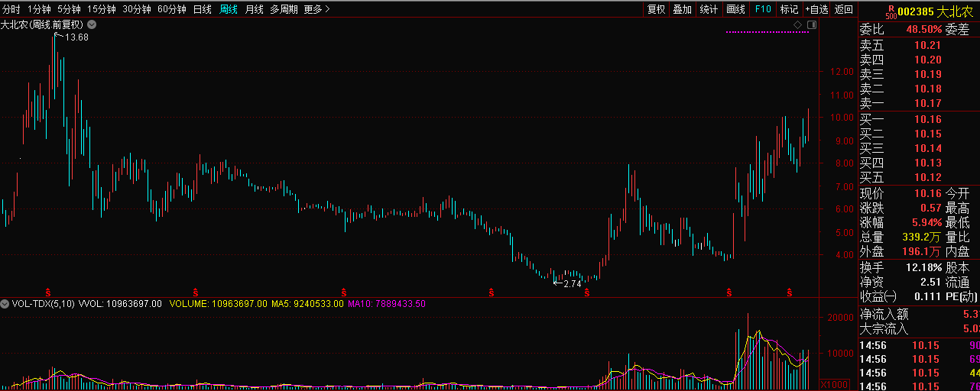
Task: Open the F10 company info button
Action: tap(762, 9)
